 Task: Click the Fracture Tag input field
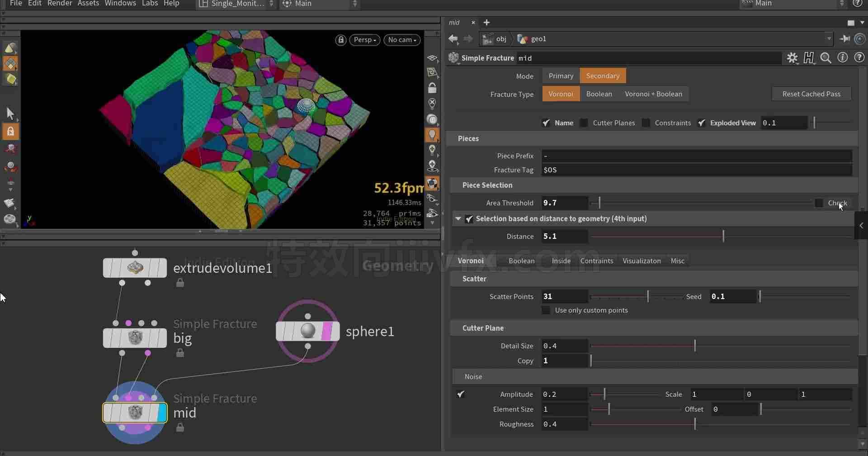click(697, 170)
